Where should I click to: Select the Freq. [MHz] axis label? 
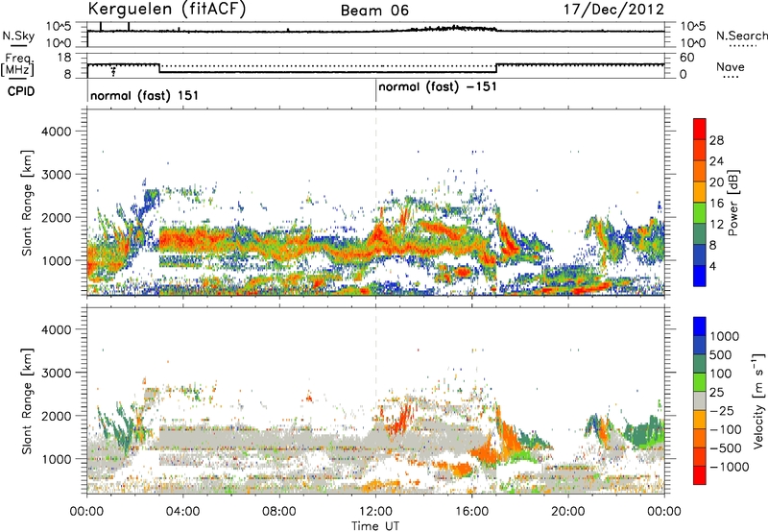(x=18, y=64)
